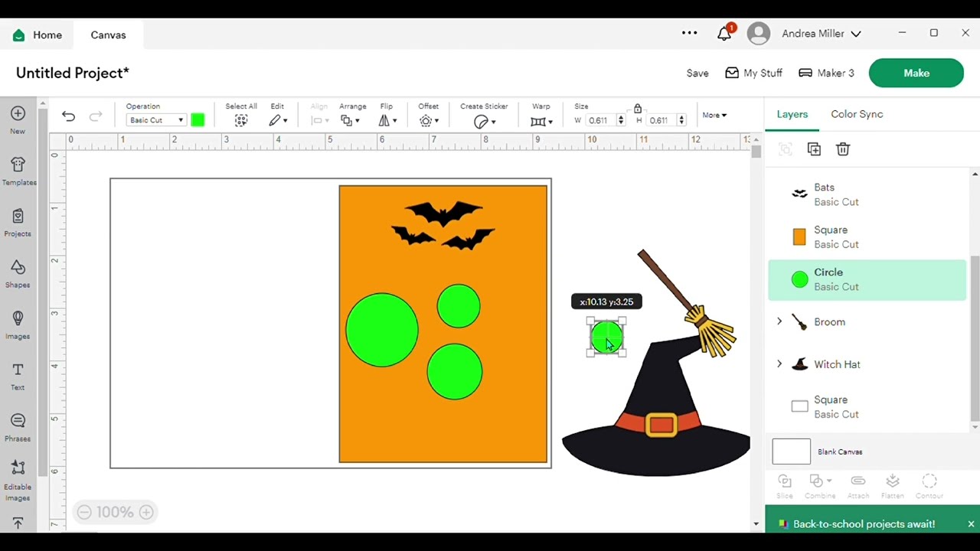Click the height size field
The height and width of the screenshot is (551, 980).
coord(660,120)
